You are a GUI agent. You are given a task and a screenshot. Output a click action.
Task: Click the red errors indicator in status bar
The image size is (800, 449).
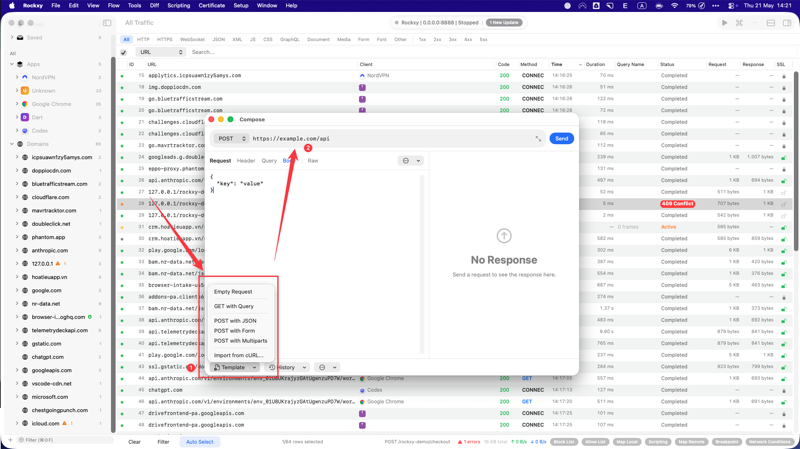pos(469,442)
